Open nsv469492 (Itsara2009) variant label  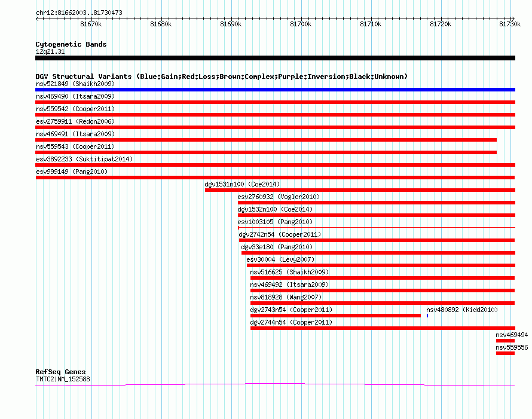coord(289,285)
